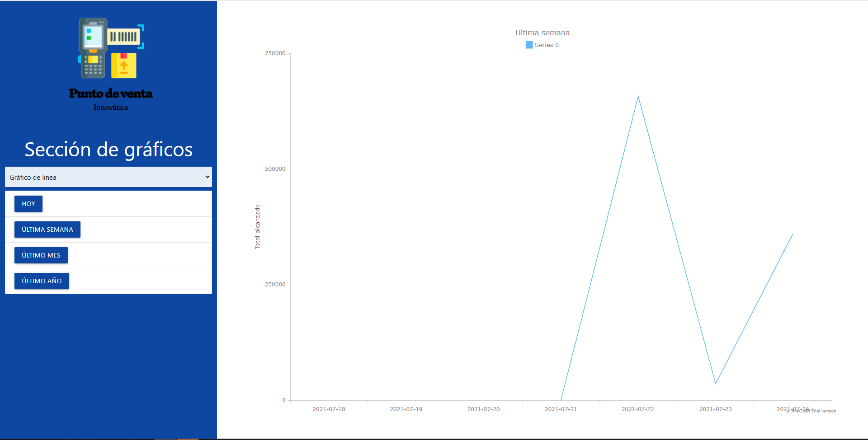Click the line's low point at 2021-07-23
This screenshot has width=868, height=440.
click(x=716, y=383)
